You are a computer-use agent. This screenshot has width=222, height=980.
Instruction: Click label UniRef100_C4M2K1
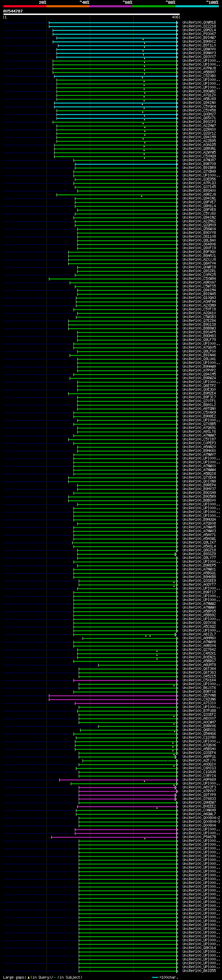click(199, 654)
